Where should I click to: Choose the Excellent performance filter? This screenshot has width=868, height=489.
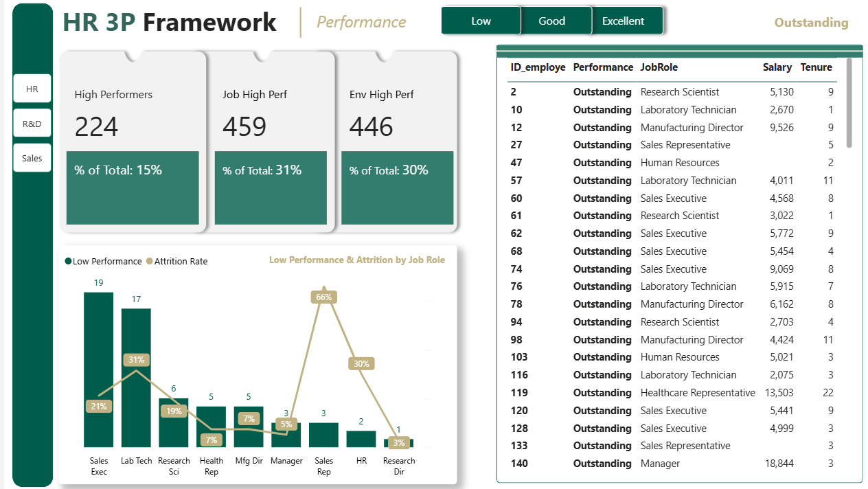click(623, 21)
